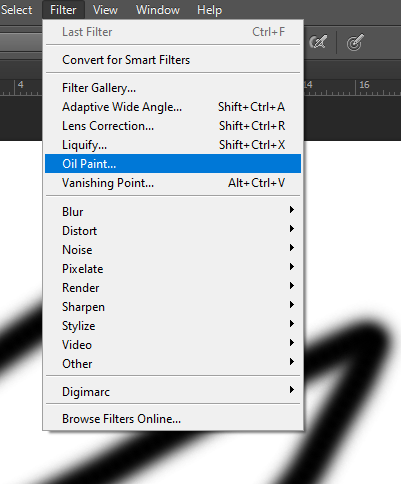The height and width of the screenshot is (484, 401).
Task: Expand the Stylize submenu
Action: 173,326
